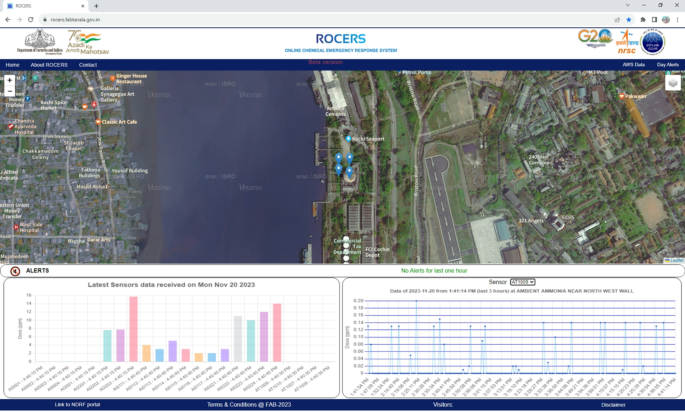Go to the Contact page
The image size is (685, 412).
coord(88,64)
